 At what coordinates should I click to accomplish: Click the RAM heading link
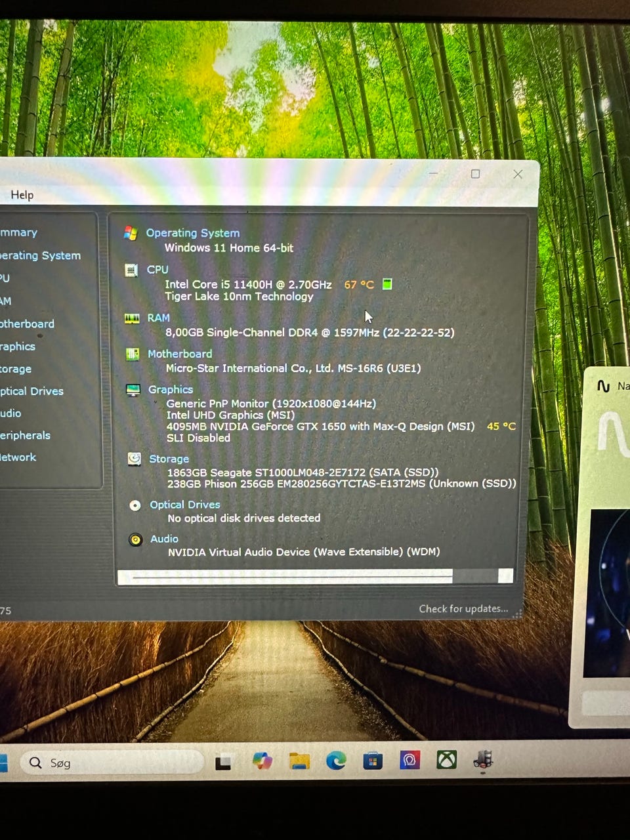159,318
